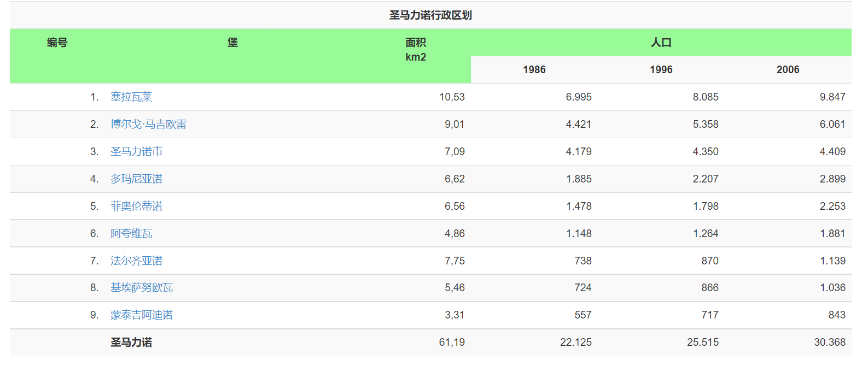Image resolution: width=868 pixels, height=366 pixels.
Task: Select the 2006 year subheader
Action: click(x=788, y=70)
